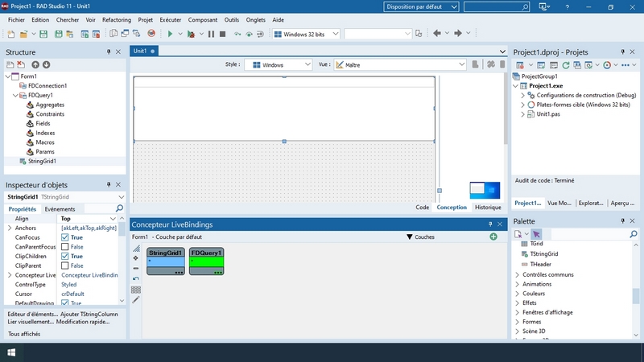
Task: Click the Save icon in the main toolbar
Action: click(44, 34)
